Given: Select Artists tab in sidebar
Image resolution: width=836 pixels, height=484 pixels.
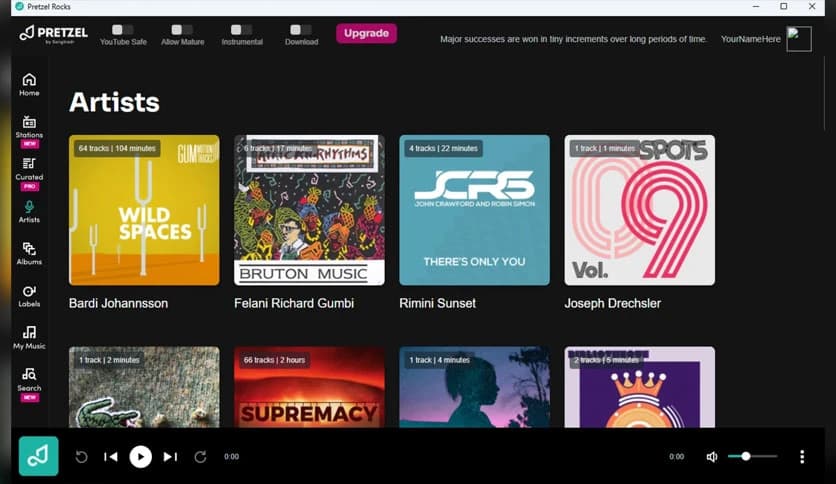Looking at the screenshot, I should tap(29, 211).
